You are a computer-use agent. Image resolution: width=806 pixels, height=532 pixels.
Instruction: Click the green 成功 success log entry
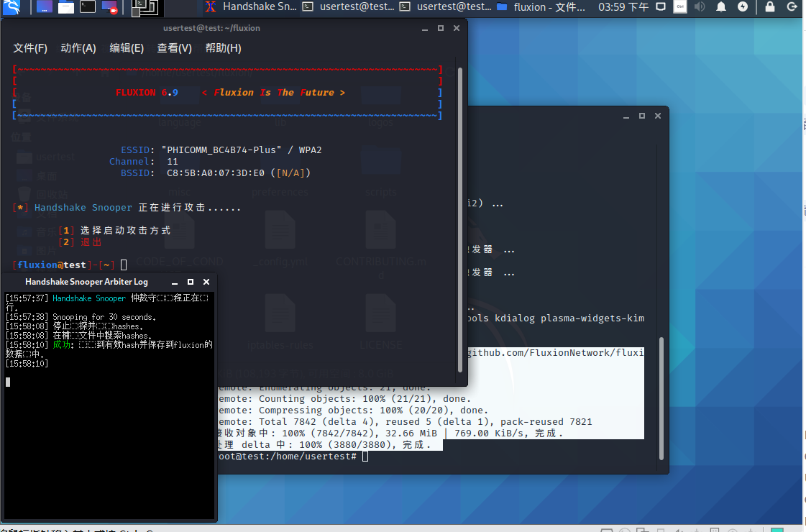(109, 349)
